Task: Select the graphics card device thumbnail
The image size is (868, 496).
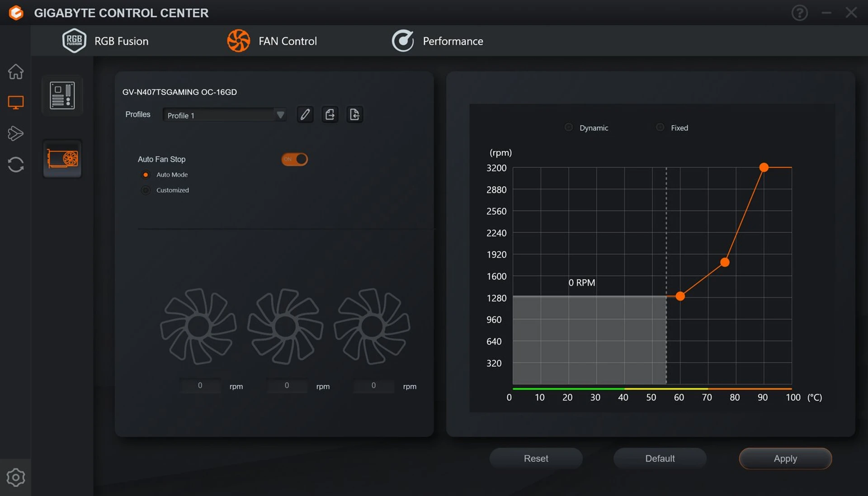Action: 62,159
